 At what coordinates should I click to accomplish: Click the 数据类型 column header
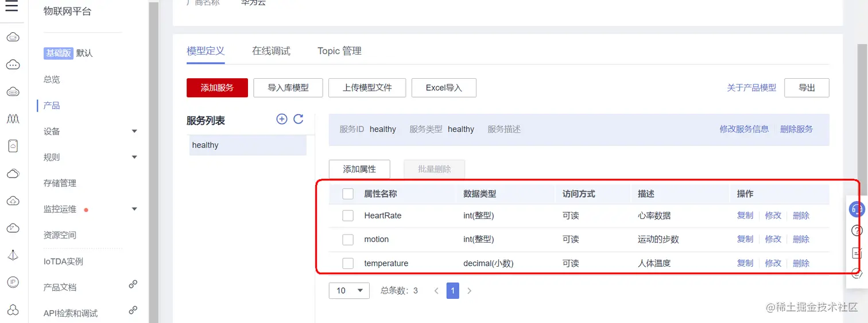click(x=480, y=194)
